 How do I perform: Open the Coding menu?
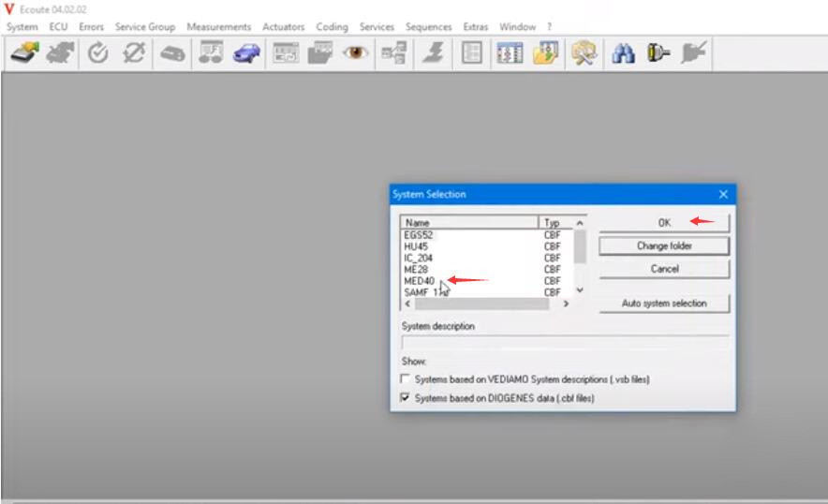pos(332,27)
